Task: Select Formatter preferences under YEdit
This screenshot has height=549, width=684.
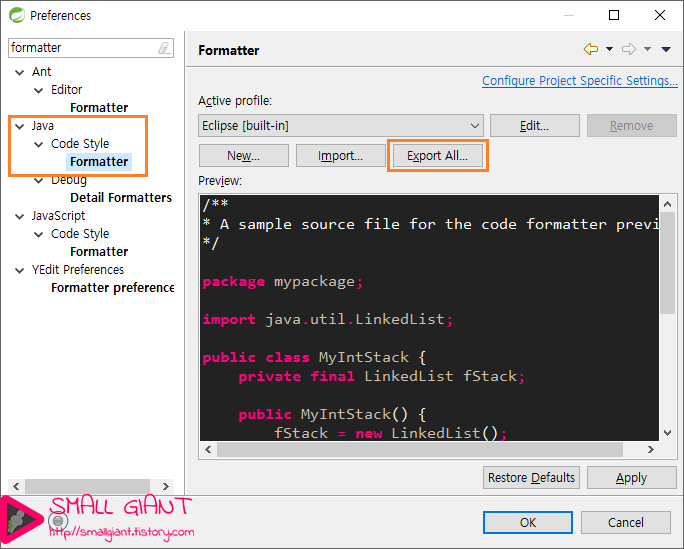Action: point(113,288)
